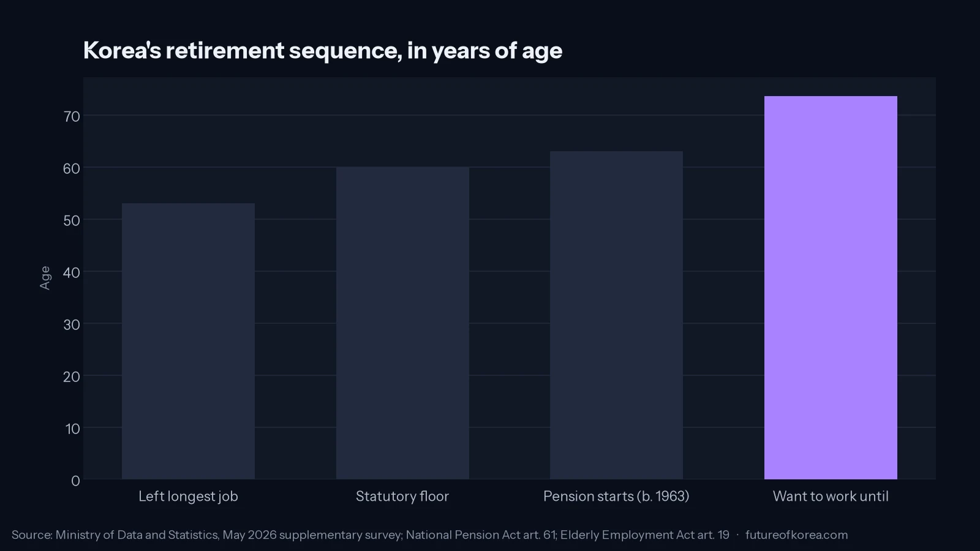Click the 60 tick on y-axis
Image resolution: width=980 pixels, height=551 pixels.
(x=72, y=168)
